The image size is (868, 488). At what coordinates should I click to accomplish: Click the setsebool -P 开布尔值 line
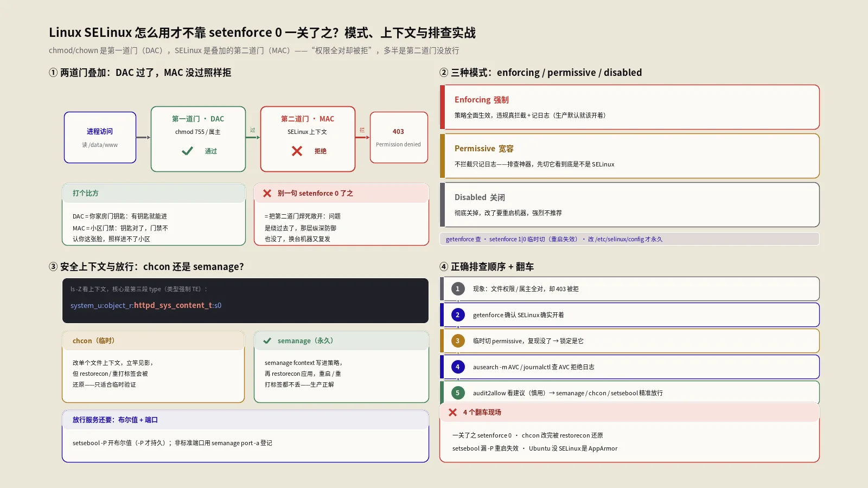tap(173, 443)
